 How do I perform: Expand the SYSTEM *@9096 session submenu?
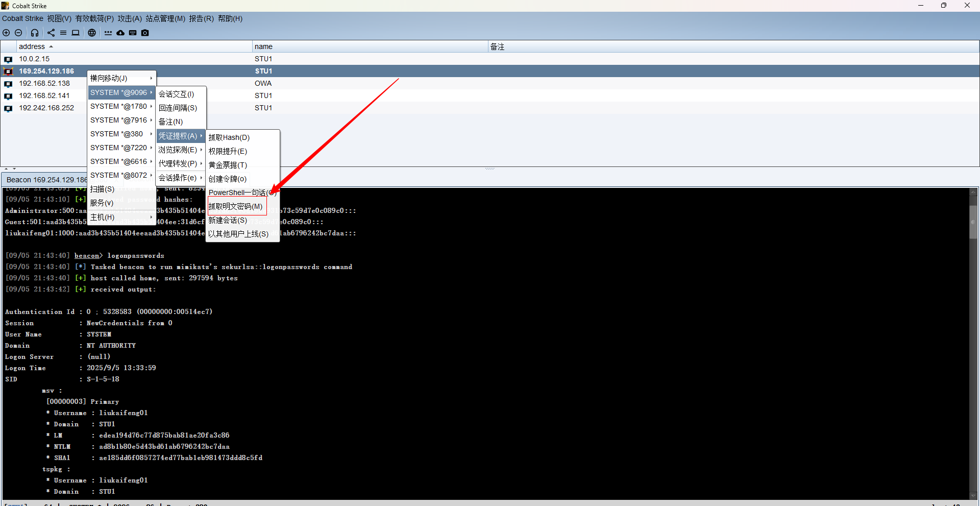(x=121, y=92)
